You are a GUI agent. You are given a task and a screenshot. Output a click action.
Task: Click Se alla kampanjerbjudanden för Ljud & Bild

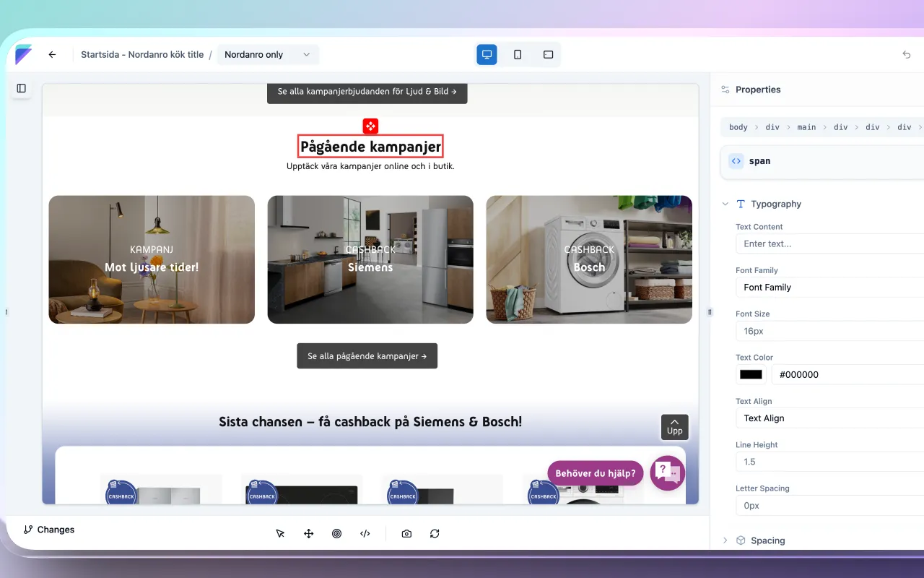[x=367, y=92]
